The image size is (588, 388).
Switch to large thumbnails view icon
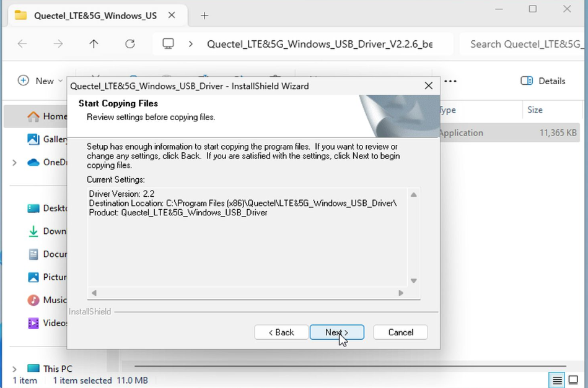(574, 380)
